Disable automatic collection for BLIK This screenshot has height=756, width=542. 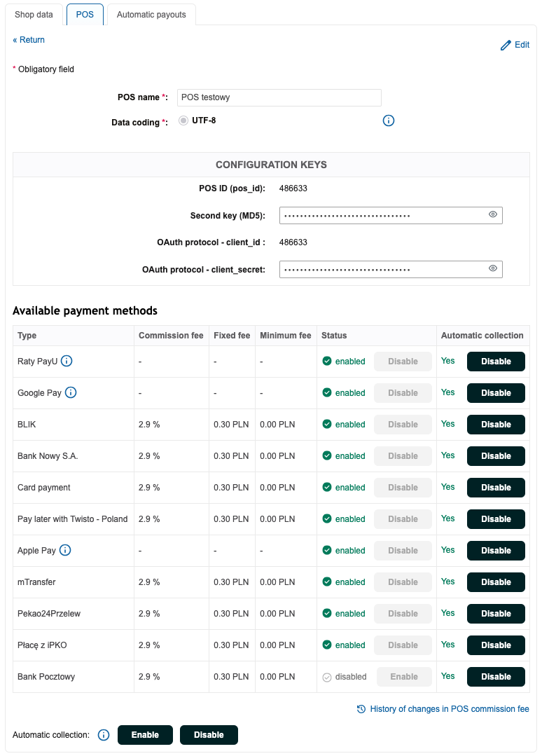pos(496,425)
